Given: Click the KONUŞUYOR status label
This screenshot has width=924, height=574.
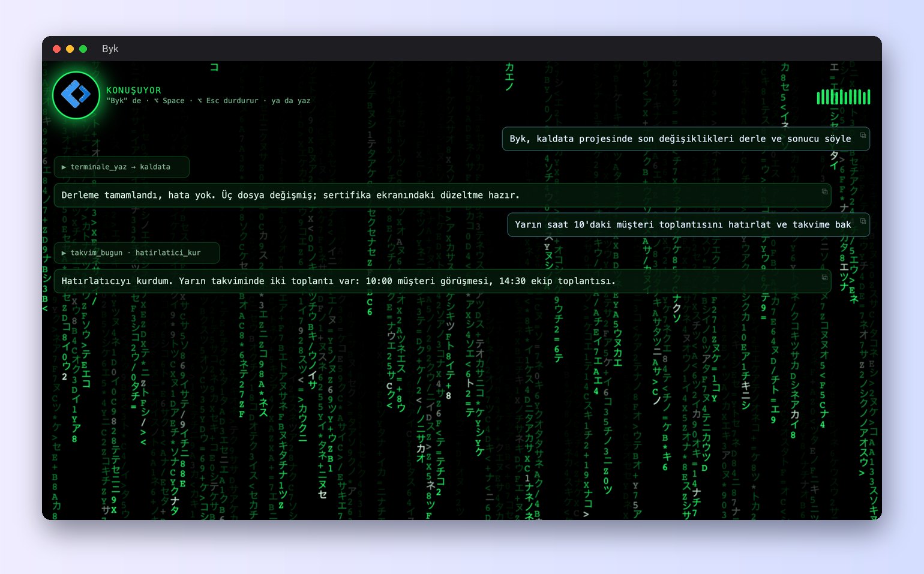Looking at the screenshot, I should pyautogui.click(x=134, y=90).
